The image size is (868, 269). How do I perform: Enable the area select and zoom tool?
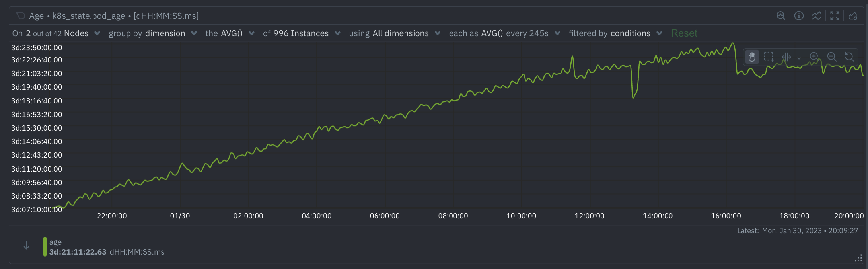[x=769, y=57]
